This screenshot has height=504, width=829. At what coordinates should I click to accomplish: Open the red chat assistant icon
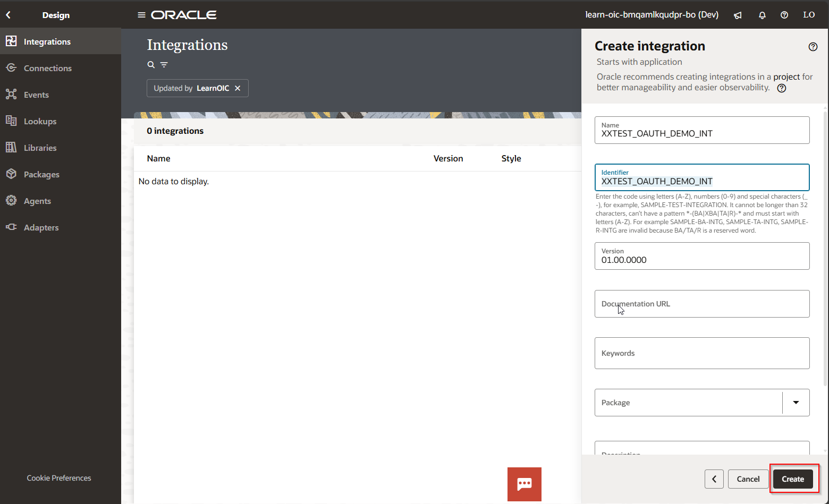click(524, 484)
